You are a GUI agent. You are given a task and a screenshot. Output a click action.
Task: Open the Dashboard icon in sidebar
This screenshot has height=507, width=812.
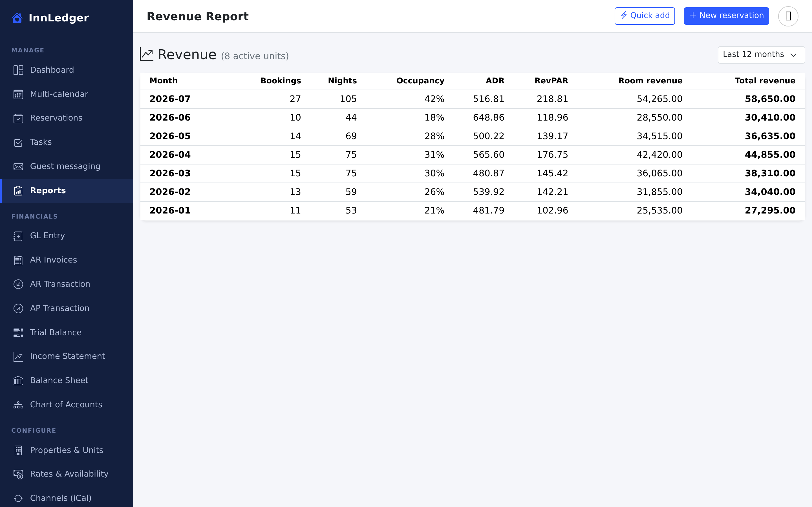18,70
